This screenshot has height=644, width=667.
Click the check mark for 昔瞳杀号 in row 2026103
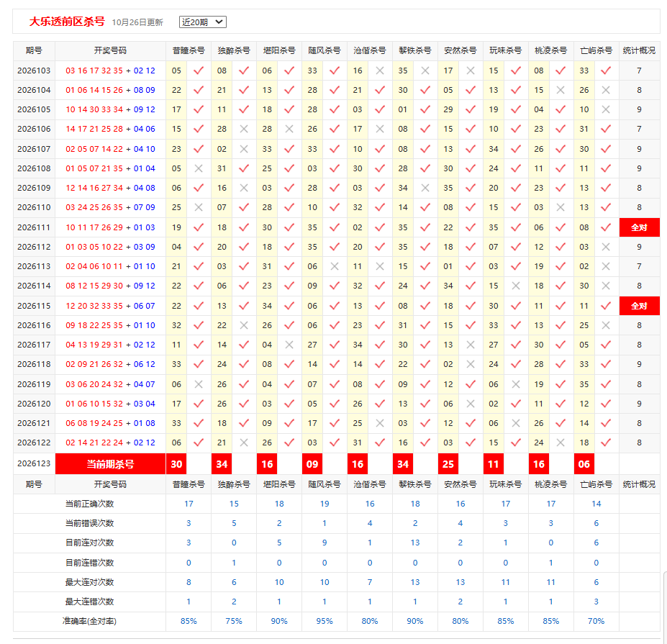click(199, 71)
